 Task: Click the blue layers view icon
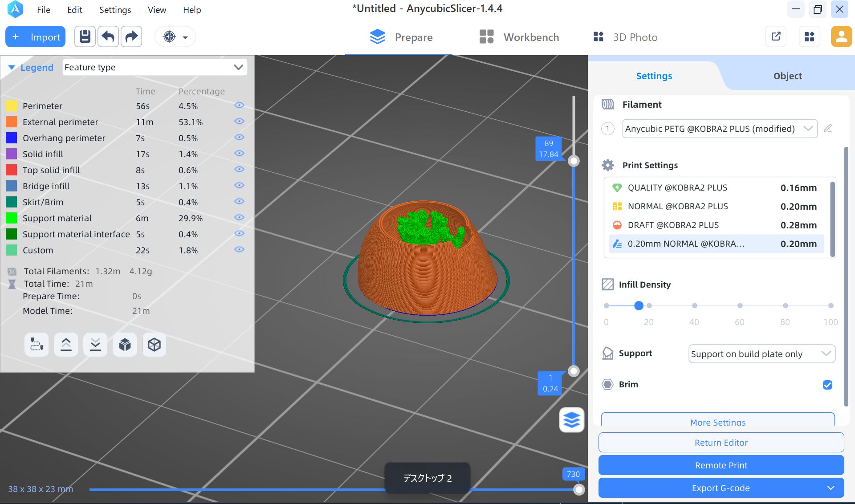click(572, 419)
